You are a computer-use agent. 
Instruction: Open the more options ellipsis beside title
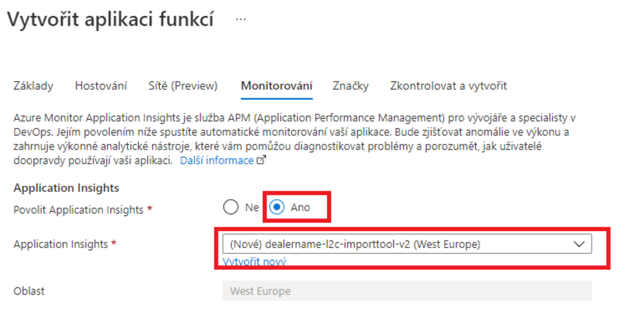coord(241,20)
